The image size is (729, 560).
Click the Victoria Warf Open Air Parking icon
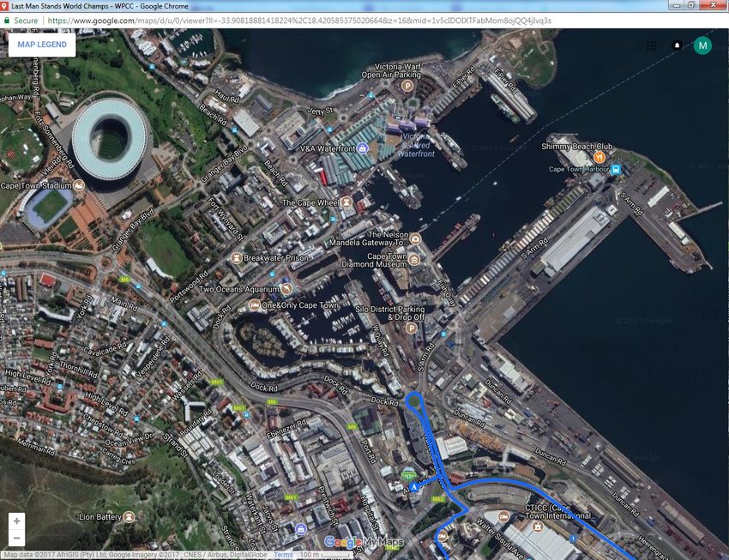pos(407,86)
